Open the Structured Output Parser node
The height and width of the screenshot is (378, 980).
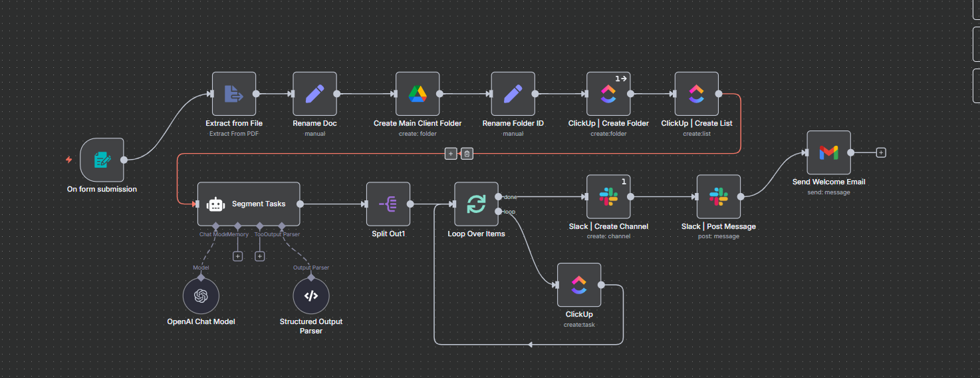pyautogui.click(x=311, y=296)
